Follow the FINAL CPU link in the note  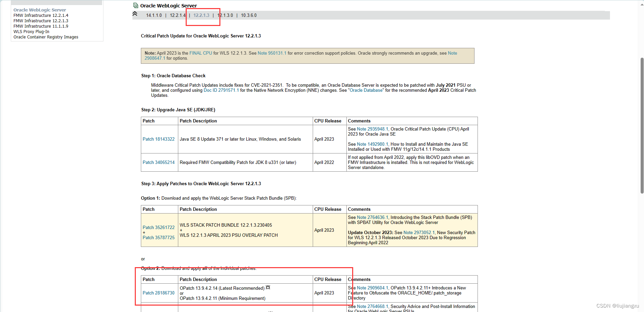tap(201, 53)
